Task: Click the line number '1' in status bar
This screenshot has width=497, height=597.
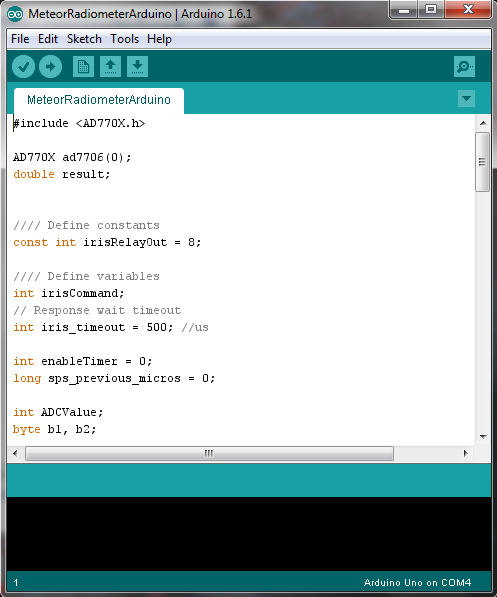Action: pyautogui.click(x=16, y=583)
